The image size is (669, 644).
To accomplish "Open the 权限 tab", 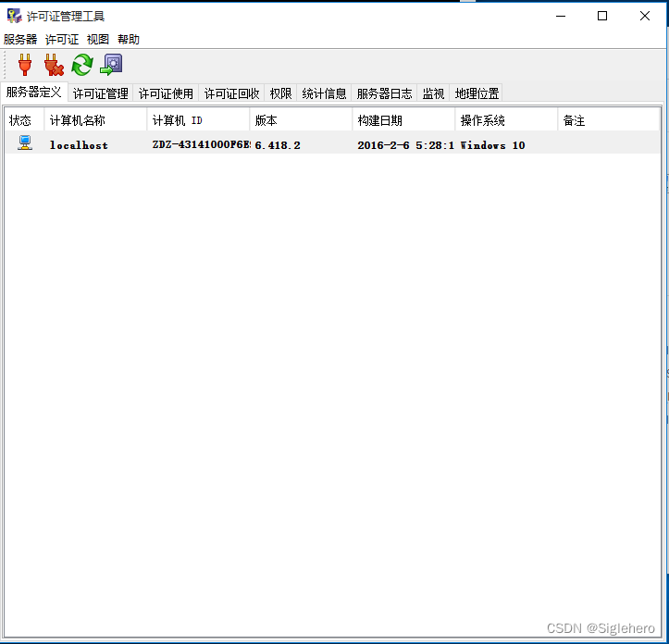I will pos(281,93).
